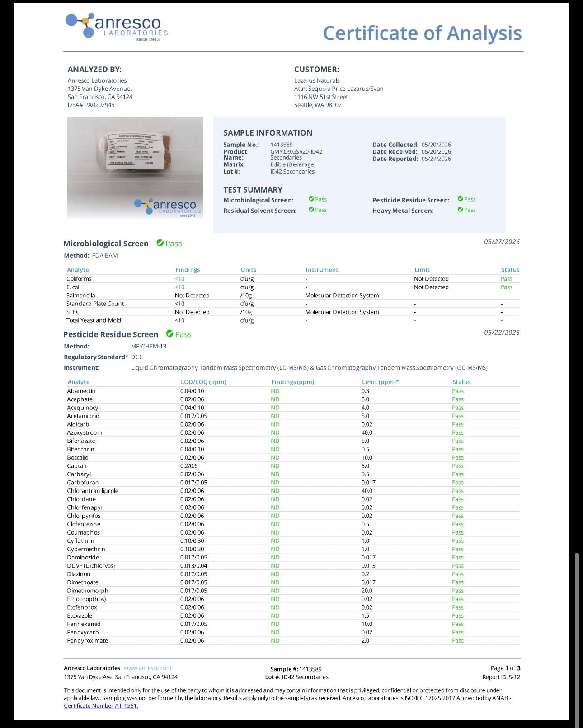Click the Anresco Laboratories logo in header

tap(117, 27)
